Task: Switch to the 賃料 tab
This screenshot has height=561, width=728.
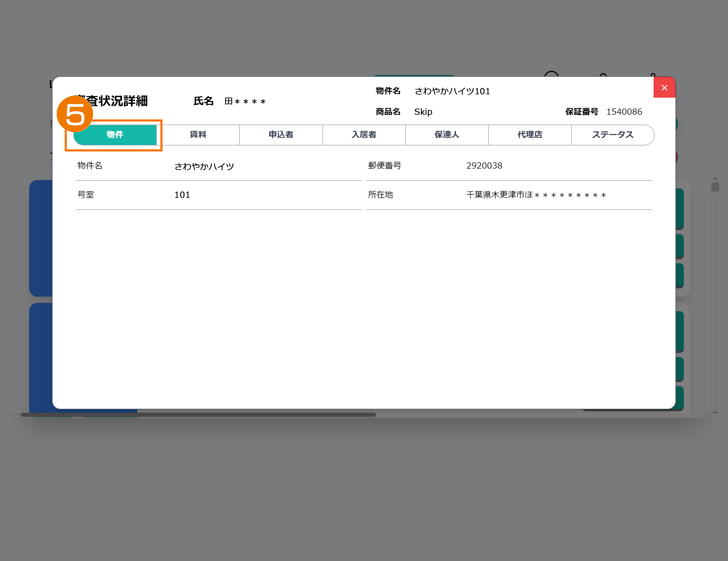Action: 198,135
